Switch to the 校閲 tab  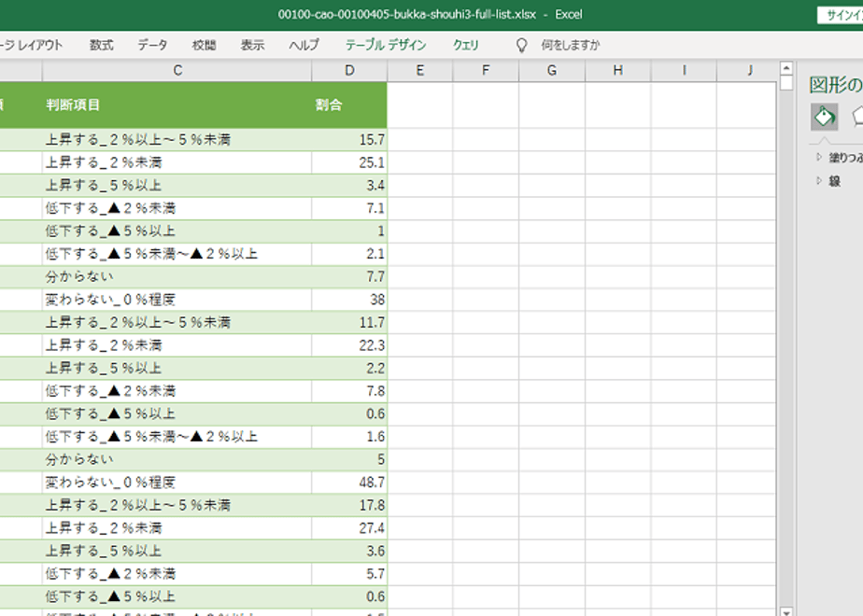pyautogui.click(x=204, y=45)
